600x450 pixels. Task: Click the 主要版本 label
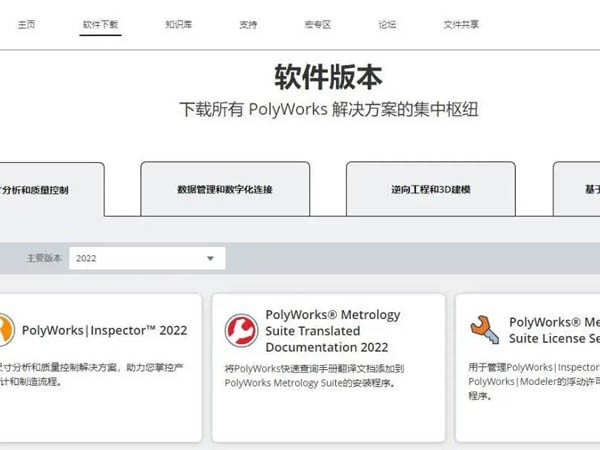point(44,258)
